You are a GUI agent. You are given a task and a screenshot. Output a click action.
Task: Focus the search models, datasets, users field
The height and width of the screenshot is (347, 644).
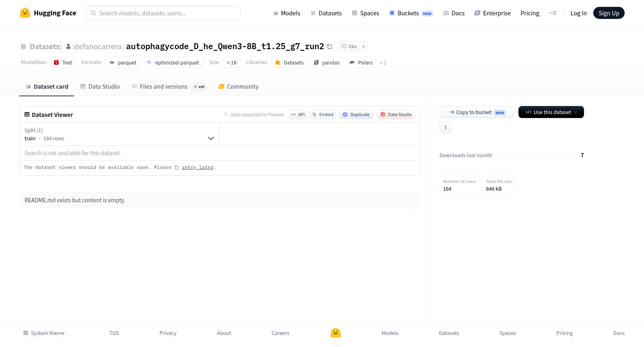point(163,13)
